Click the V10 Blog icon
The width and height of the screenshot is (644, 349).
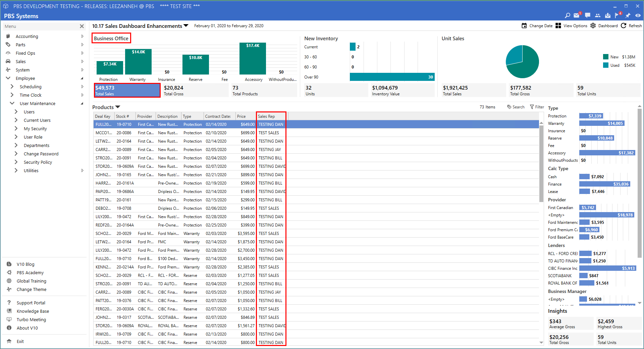coord(9,264)
